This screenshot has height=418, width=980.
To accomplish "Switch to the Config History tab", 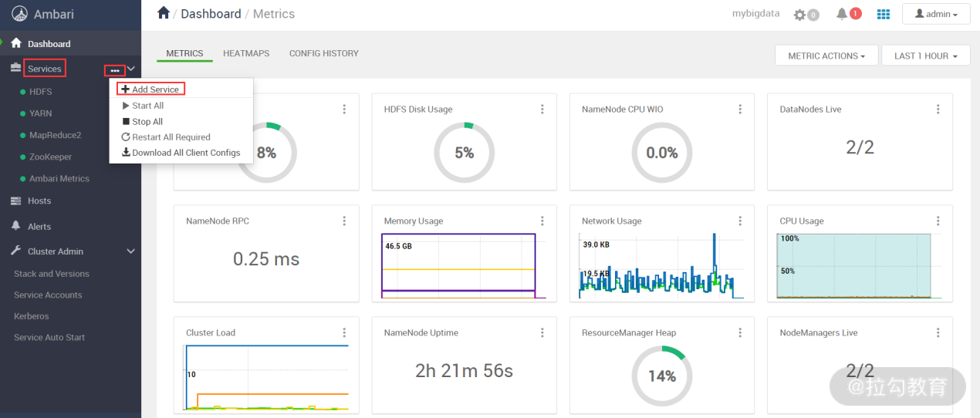I will tap(324, 53).
